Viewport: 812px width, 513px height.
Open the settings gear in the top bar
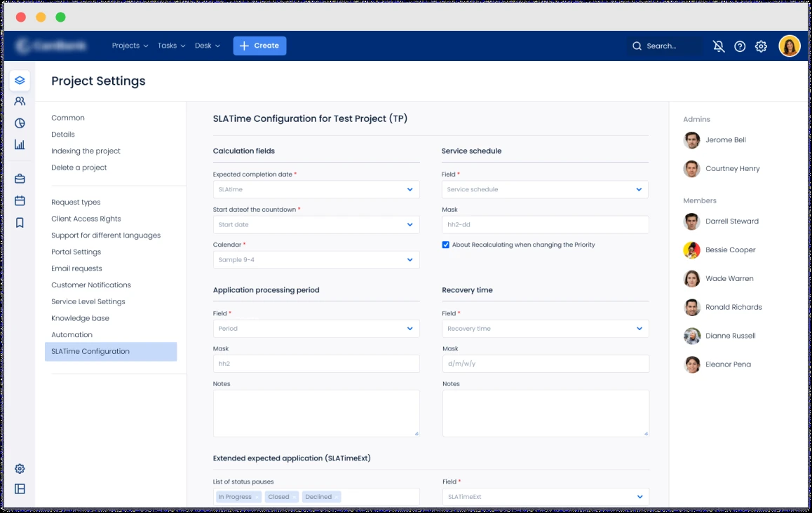pyautogui.click(x=761, y=46)
